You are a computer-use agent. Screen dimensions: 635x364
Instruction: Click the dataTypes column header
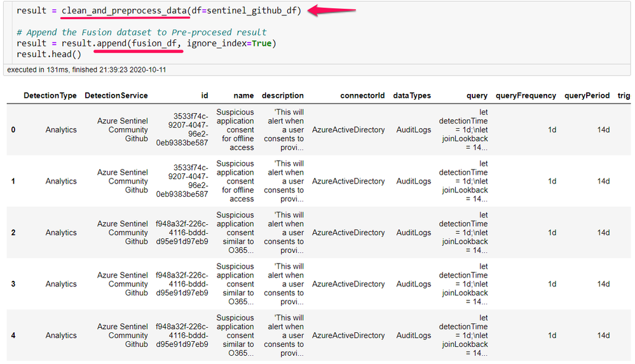[x=412, y=95]
